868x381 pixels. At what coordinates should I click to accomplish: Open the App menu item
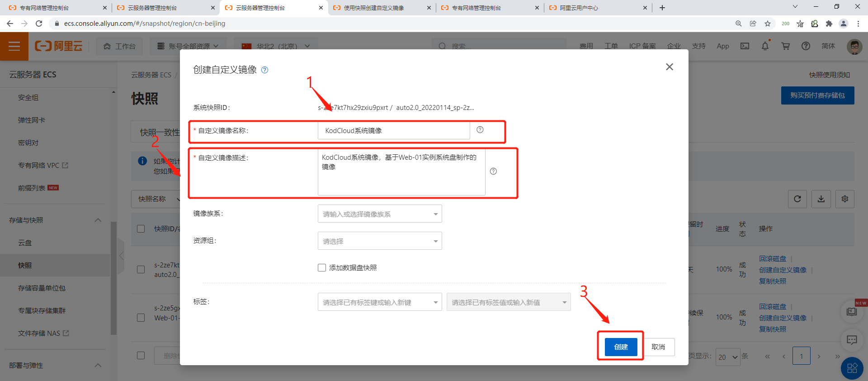coord(723,46)
